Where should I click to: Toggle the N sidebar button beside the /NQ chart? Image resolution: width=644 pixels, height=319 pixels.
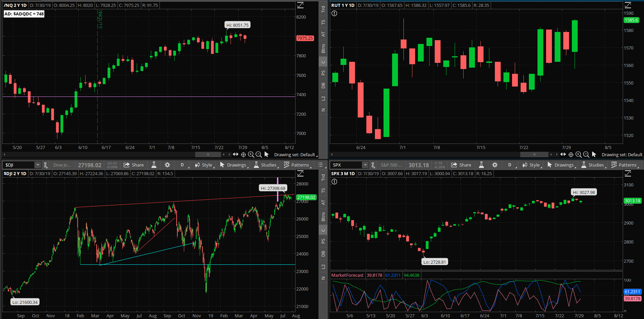(323, 110)
